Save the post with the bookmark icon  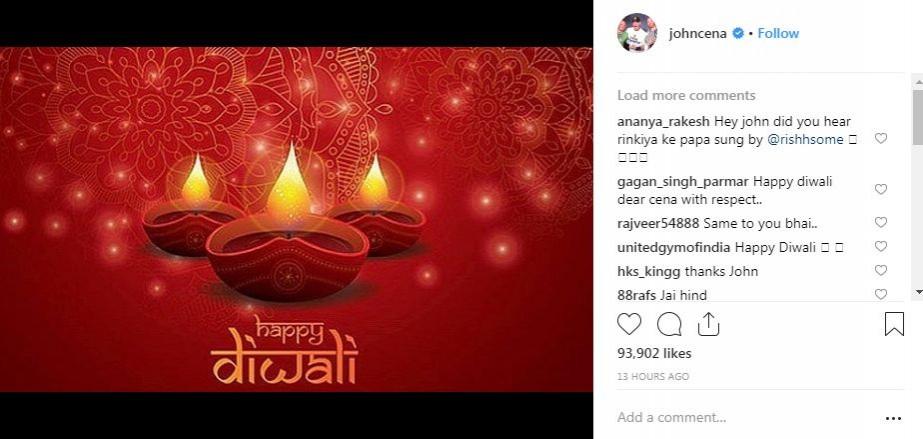coord(894,324)
